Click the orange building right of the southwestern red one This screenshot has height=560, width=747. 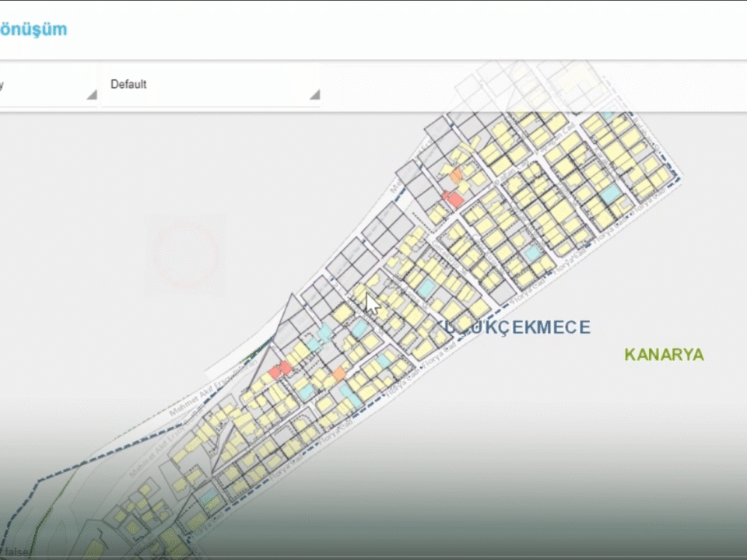pyautogui.click(x=338, y=374)
